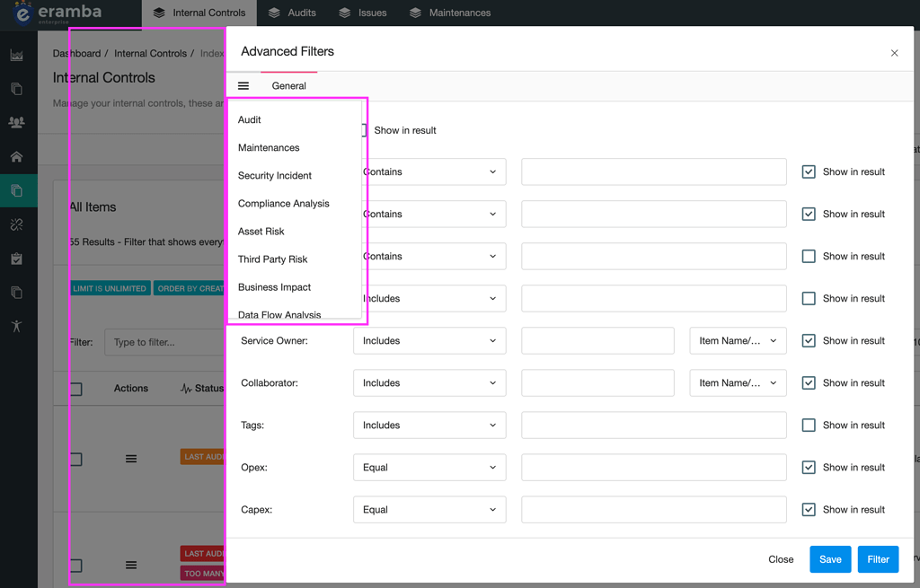Toggle Show in result on third Contains row

coord(809,256)
